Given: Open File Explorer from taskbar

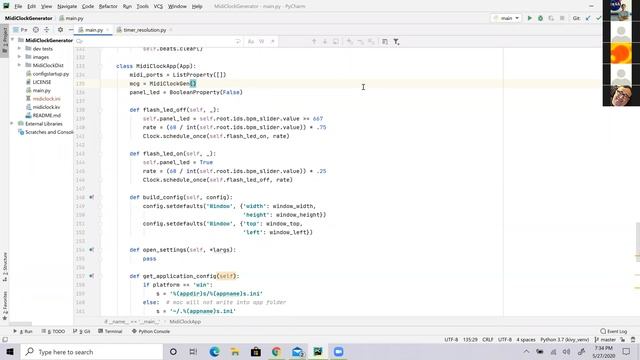Looking at the screenshot, I should (235, 352).
